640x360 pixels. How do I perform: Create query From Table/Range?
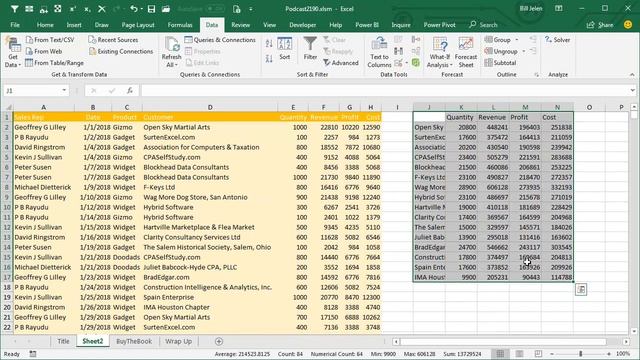point(54,62)
